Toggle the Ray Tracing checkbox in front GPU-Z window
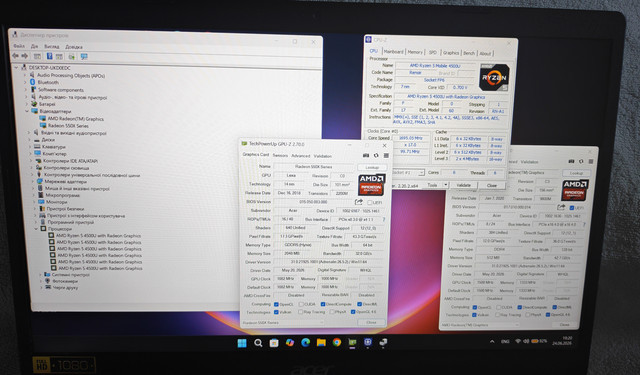The height and width of the screenshot is (375, 640). (x=300, y=312)
